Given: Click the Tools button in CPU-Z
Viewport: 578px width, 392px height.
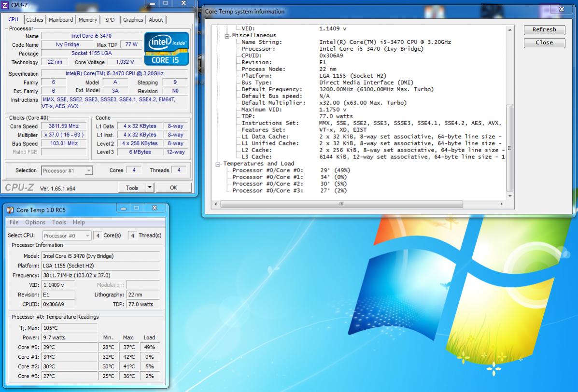Looking at the screenshot, I should click(132, 188).
